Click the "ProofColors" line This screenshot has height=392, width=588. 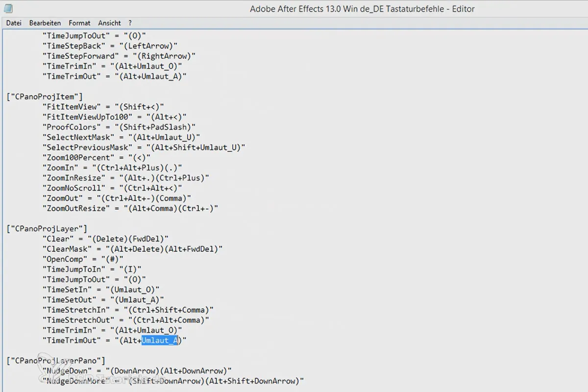coord(119,127)
